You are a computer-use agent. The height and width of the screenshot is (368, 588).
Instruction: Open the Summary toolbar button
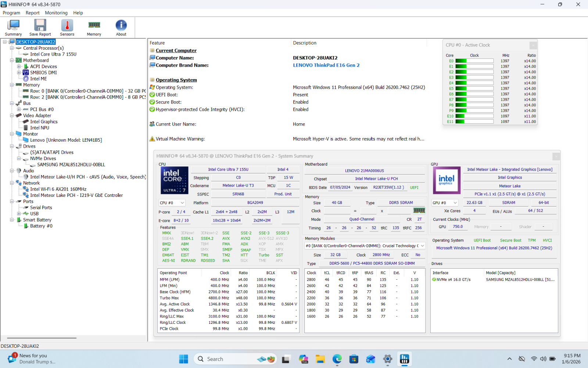coord(13,28)
